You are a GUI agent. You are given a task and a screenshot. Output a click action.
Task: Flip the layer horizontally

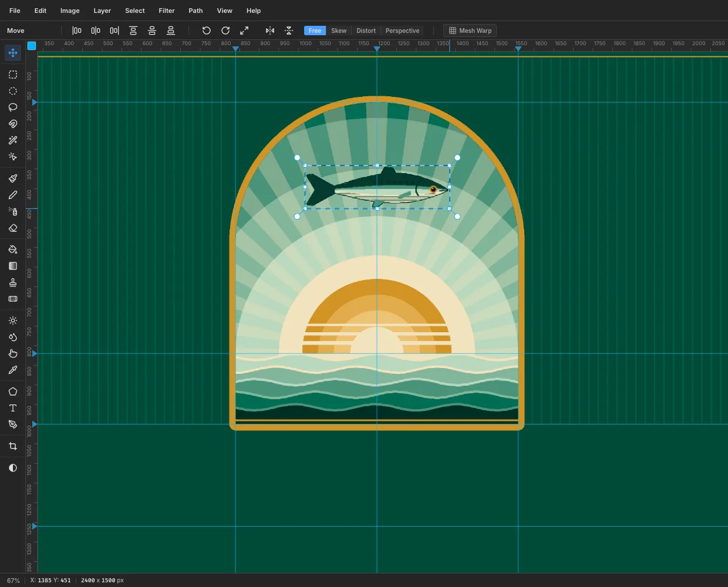(x=270, y=31)
